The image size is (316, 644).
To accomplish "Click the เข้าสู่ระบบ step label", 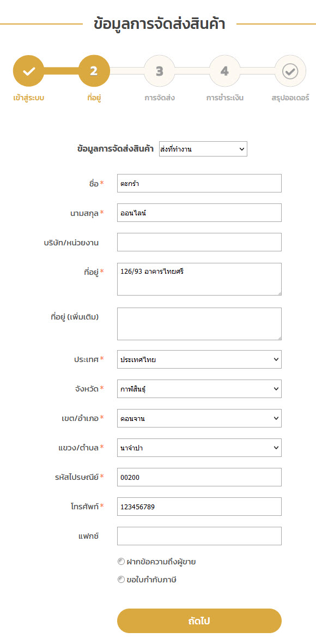I will [x=28, y=98].
